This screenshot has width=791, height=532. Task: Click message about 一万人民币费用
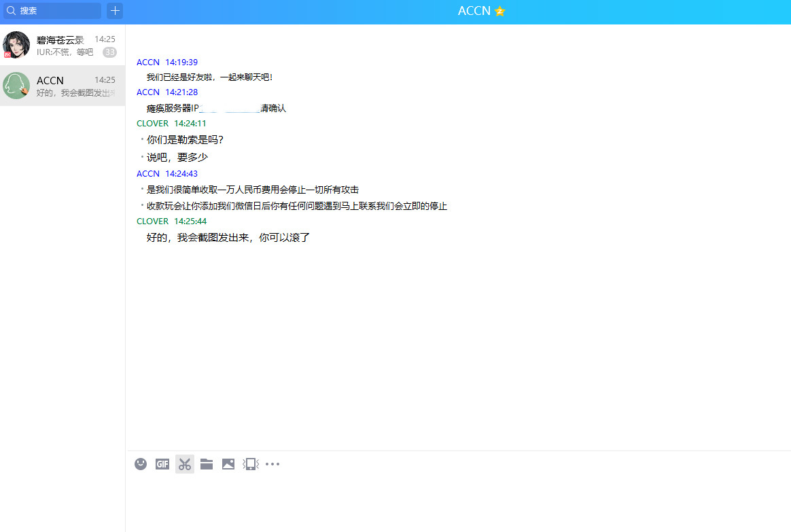click(252, 190)
